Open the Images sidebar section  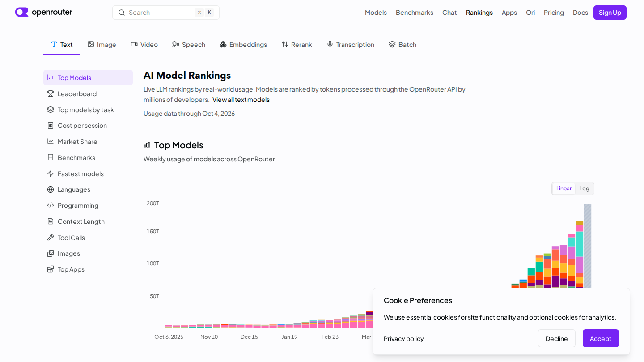88,253
